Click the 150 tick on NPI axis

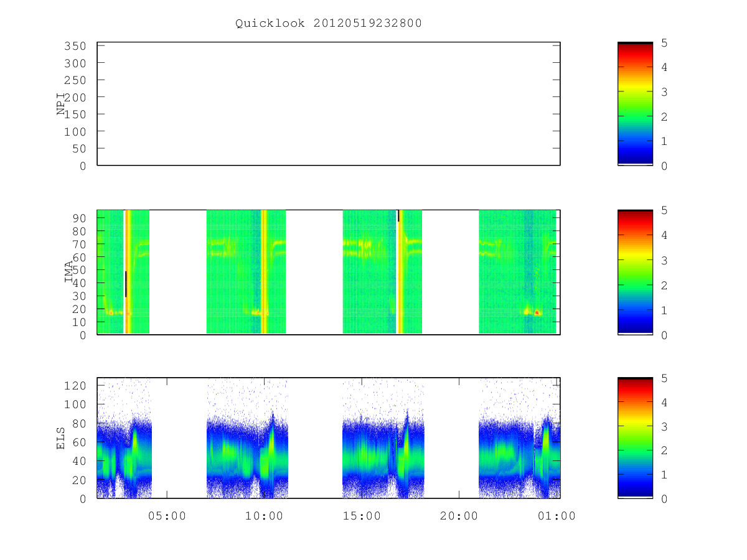77,115
